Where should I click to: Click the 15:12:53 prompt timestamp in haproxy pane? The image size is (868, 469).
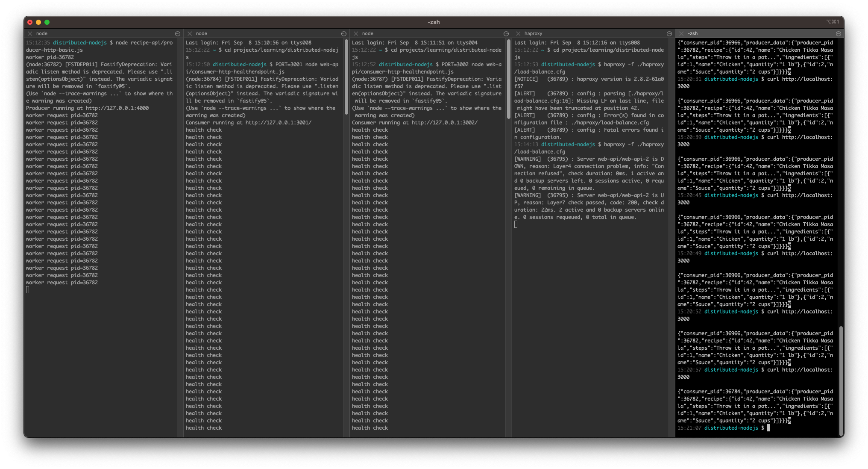click(526, 64)
